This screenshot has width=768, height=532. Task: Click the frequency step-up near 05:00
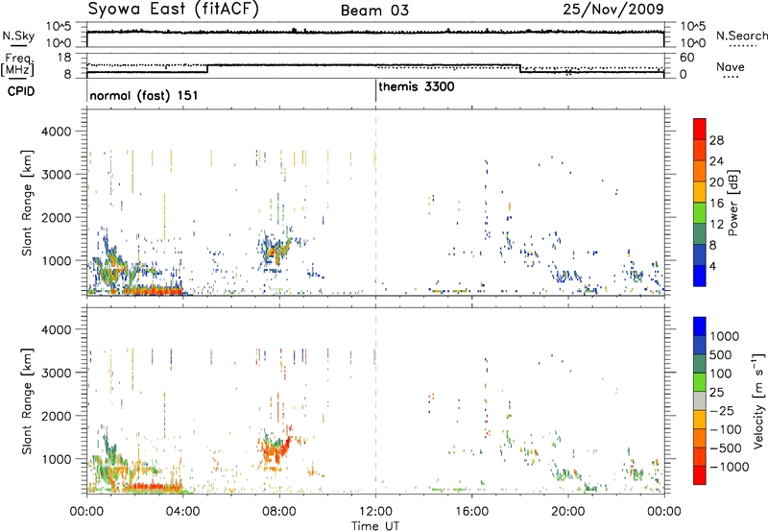[x=207, y=68]
